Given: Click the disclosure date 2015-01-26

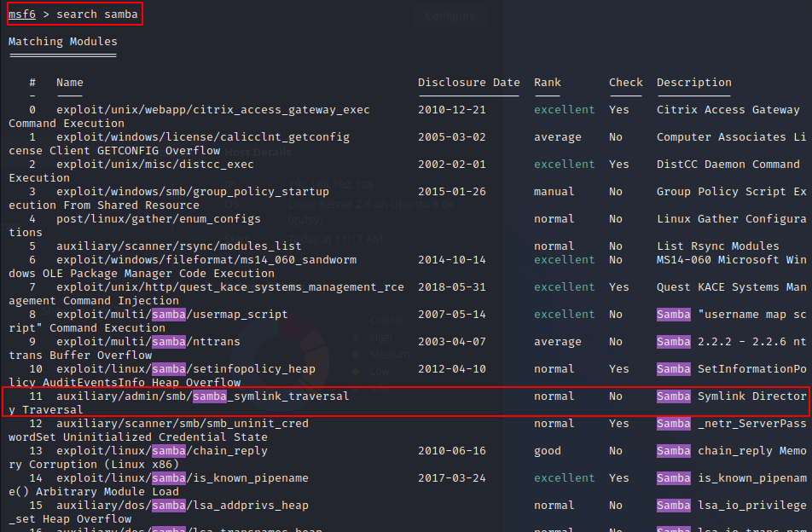Looking at the screenshot, I should coord(451,192).
